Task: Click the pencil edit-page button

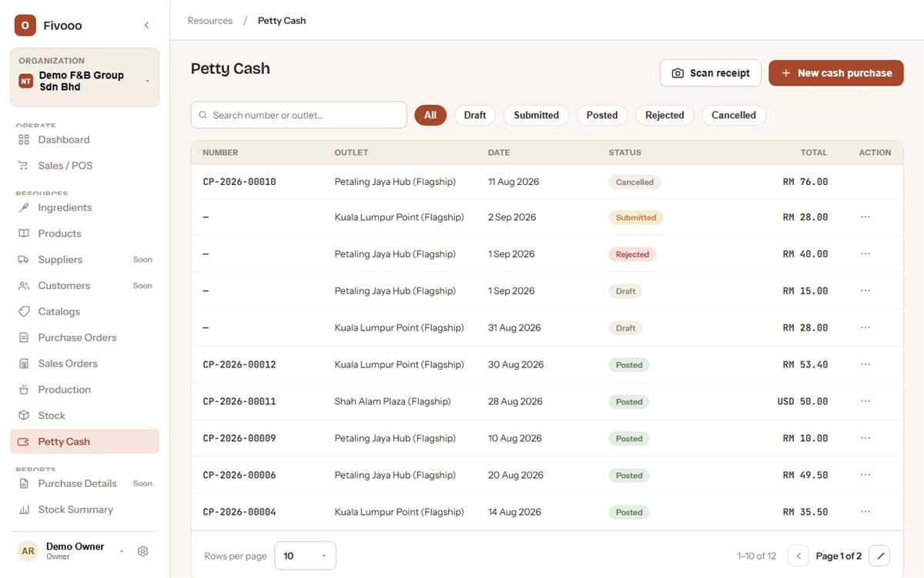Action: 879,556
